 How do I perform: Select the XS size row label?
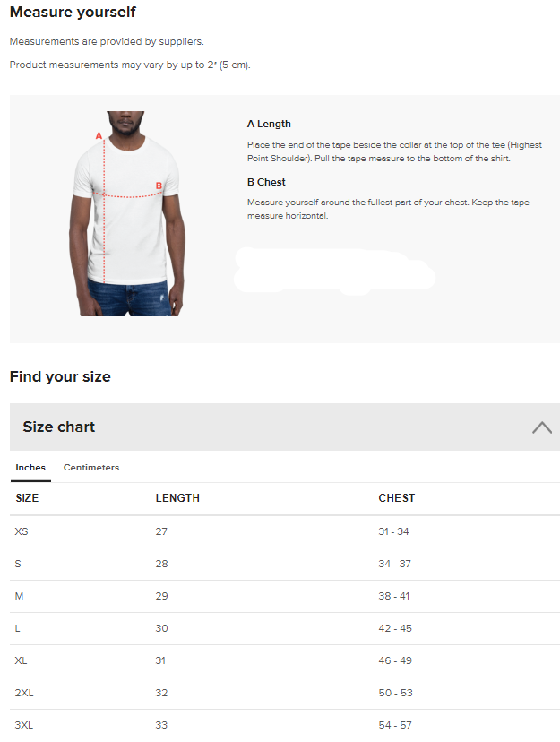[22, 531]
